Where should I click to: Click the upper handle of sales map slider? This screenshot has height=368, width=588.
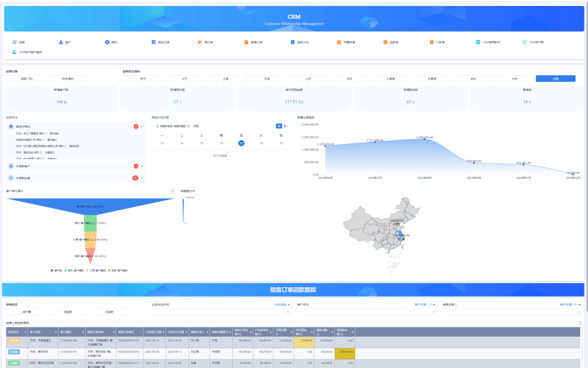(184, 198)
